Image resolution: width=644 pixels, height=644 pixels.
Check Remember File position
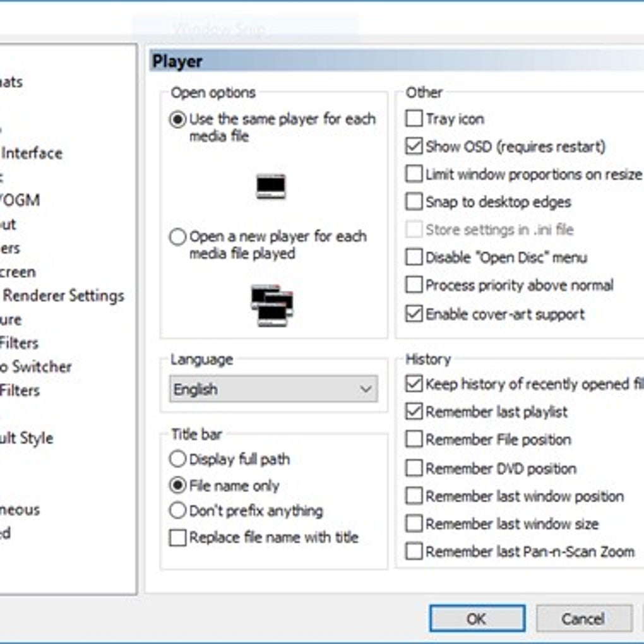414,439
